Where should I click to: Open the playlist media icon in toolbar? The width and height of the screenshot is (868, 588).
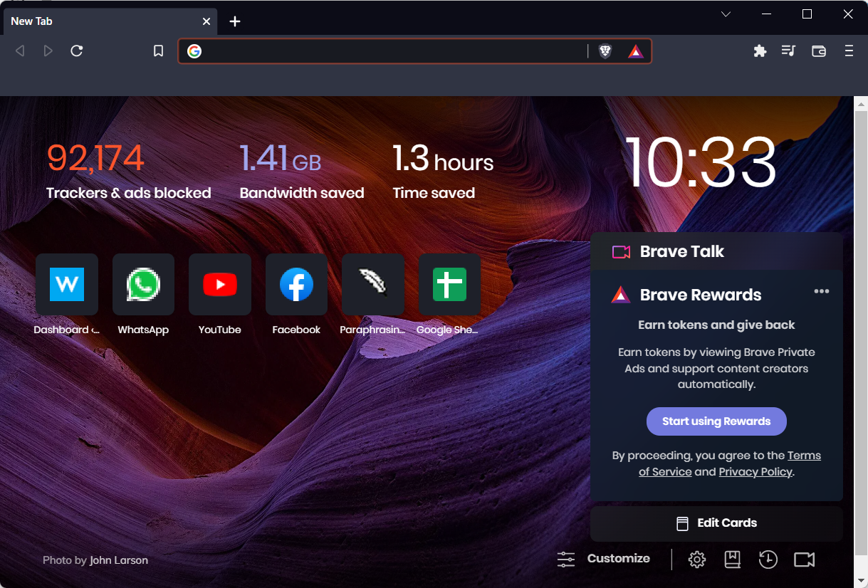pos(788,51)
